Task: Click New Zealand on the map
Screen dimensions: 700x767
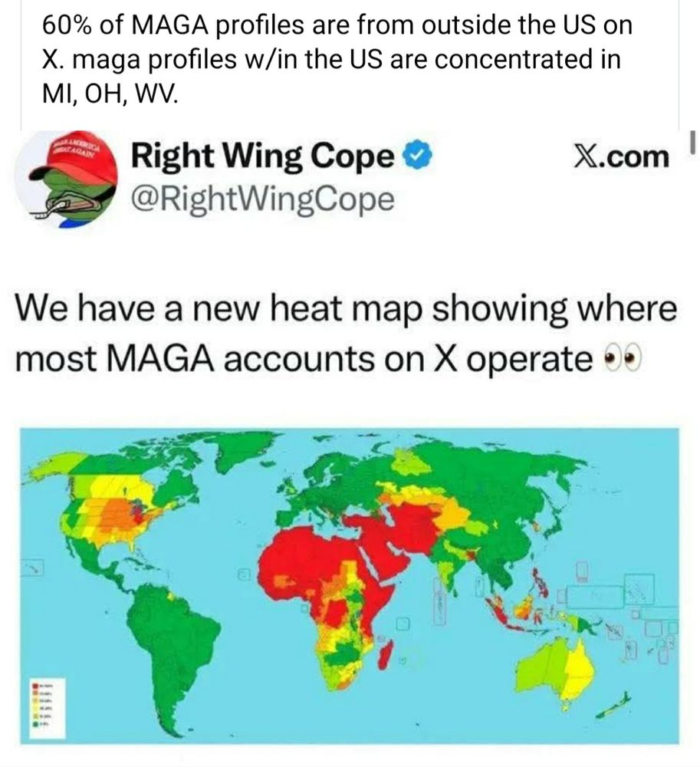Action: point(613,706)
